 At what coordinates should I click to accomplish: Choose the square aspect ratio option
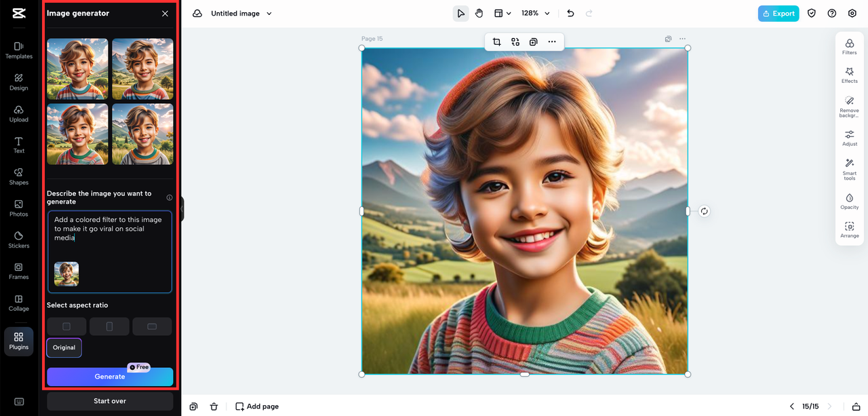tap(66, 326)
